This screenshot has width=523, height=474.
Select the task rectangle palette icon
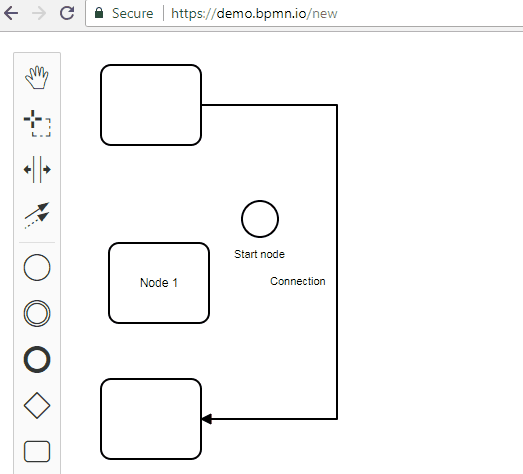37,452
